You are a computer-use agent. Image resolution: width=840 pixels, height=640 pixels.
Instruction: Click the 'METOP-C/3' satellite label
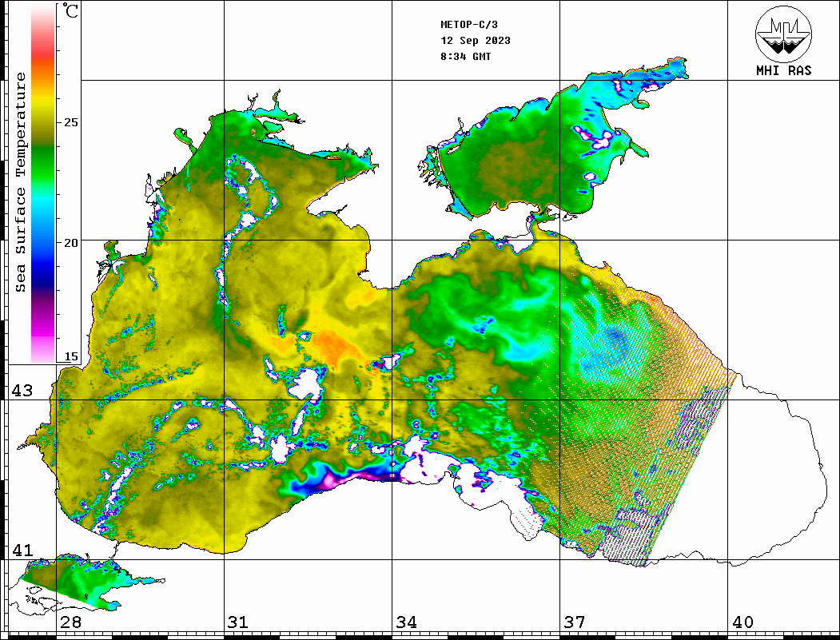tap(469, 25)
